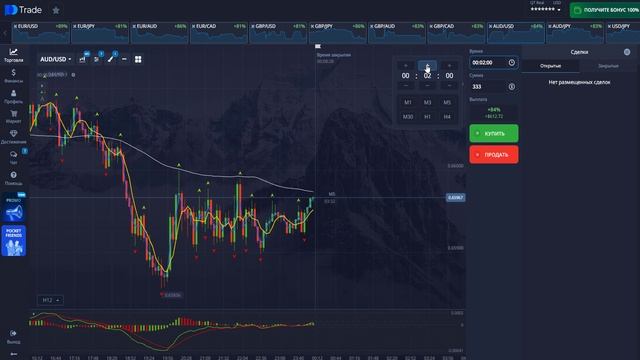Image resolution: width=640 pixels, height=360 pixels.
Task: Open the Market shopping-cart sidebar section
Action: tap(13, 117)
